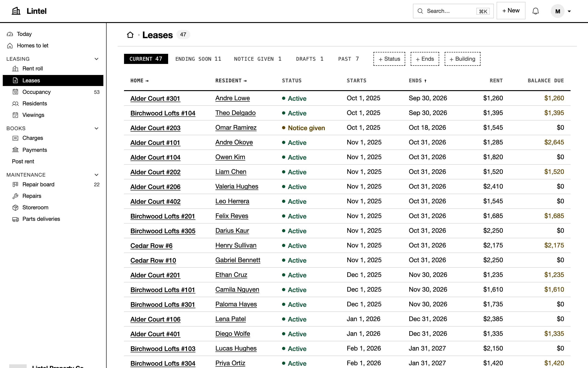This screenshot has height=368, width=588.
Task: Click the Repair board icon
Action: coord(15,184)
